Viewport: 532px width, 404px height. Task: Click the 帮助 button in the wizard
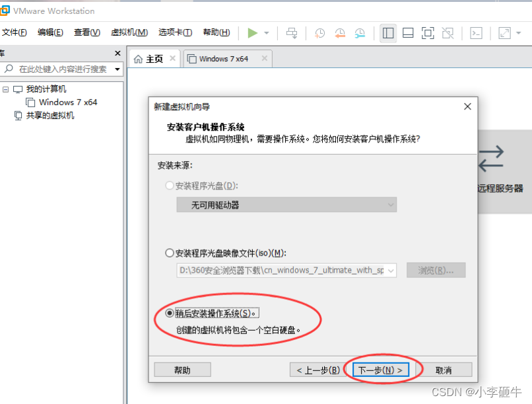(183, 370)
